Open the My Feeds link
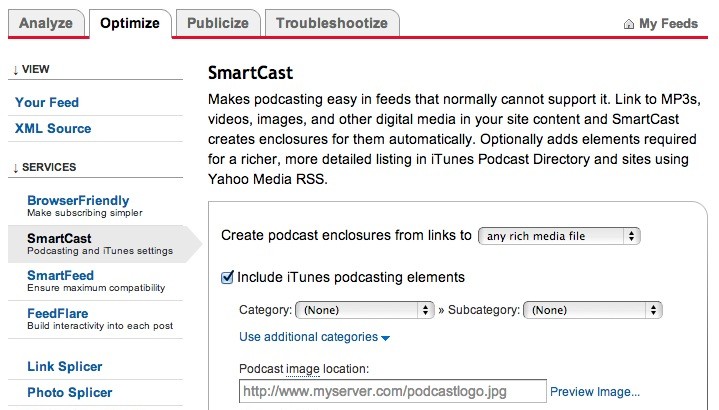This screenshot has width=719, height=410. (x=668, y=24)
